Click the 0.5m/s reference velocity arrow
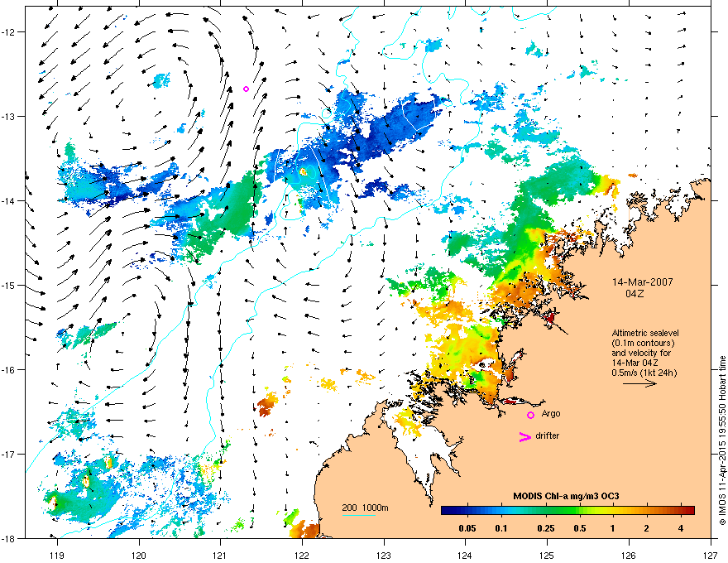The image size is (728, 563). coord(639,383)
